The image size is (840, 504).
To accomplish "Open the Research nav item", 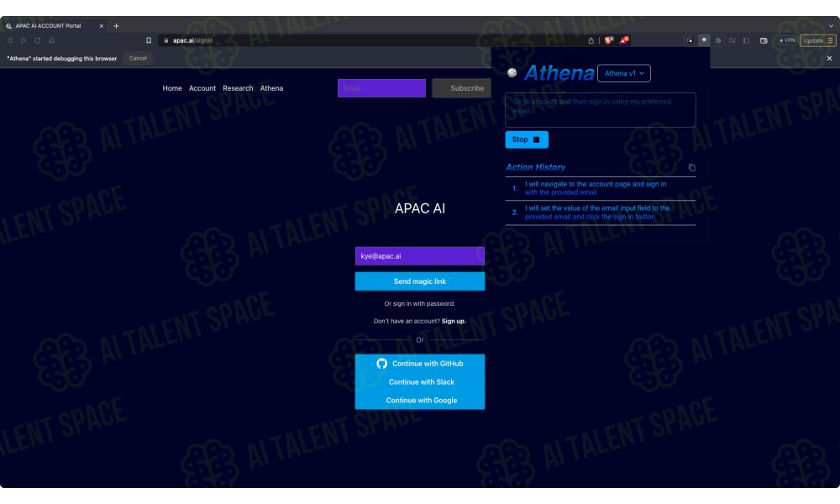I will 238,88.
